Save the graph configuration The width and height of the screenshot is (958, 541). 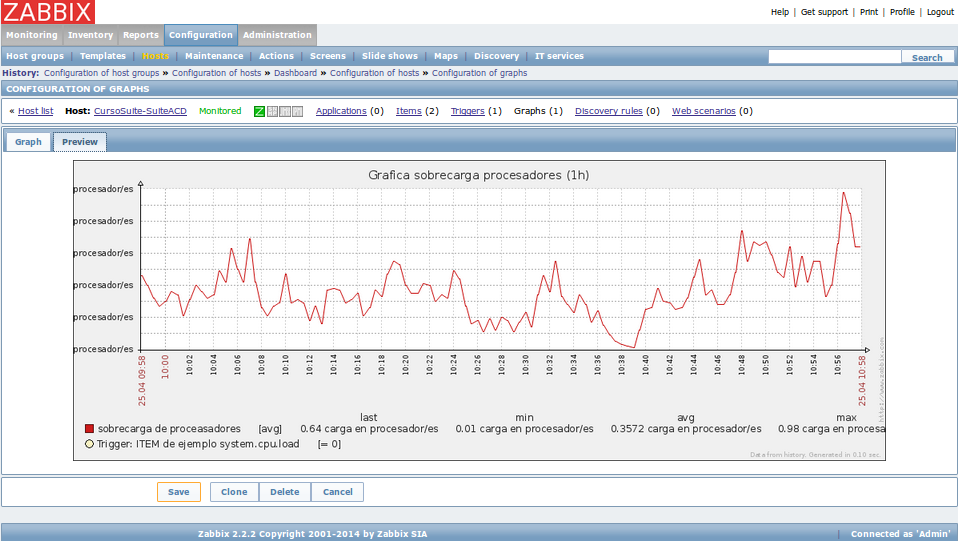(x=178, y=492)
